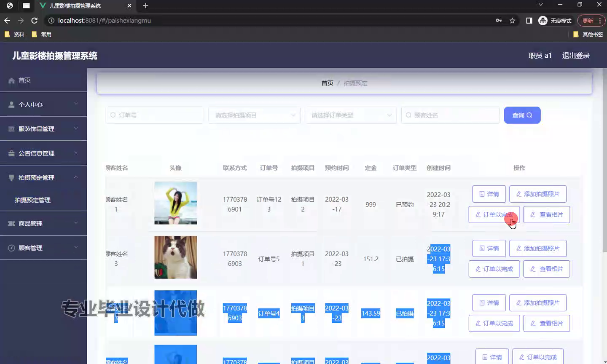Go to 首页 in the sidebar
607x364 pixels.
click(43, 80)
